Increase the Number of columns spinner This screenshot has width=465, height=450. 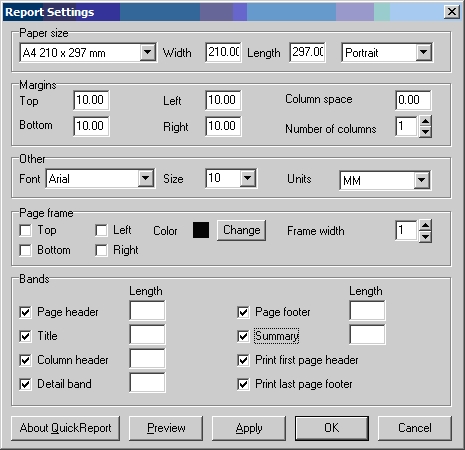[425, 121]
